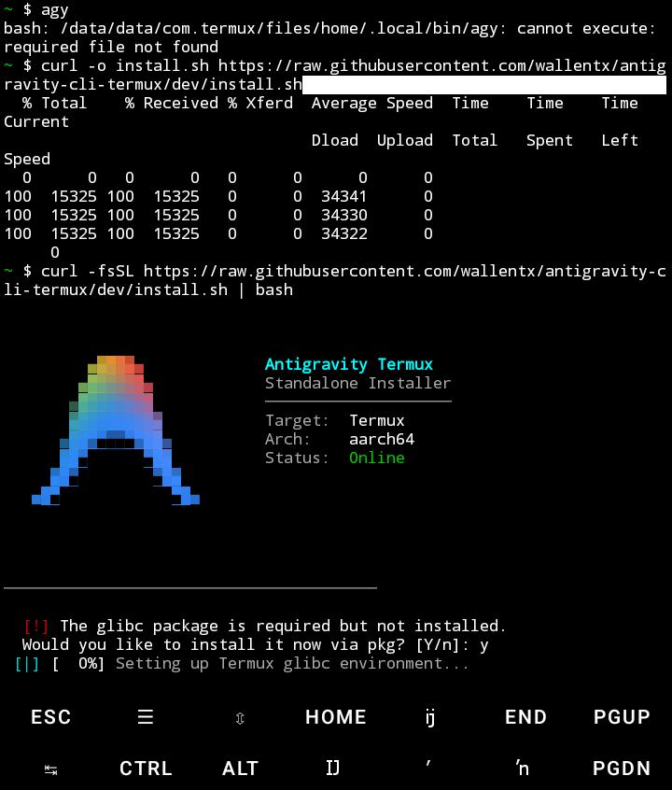Image resolution: width=672 pixels, height=790 pixels.
Task: Tap the up-down arrow key icon
Action: point(240,718)
